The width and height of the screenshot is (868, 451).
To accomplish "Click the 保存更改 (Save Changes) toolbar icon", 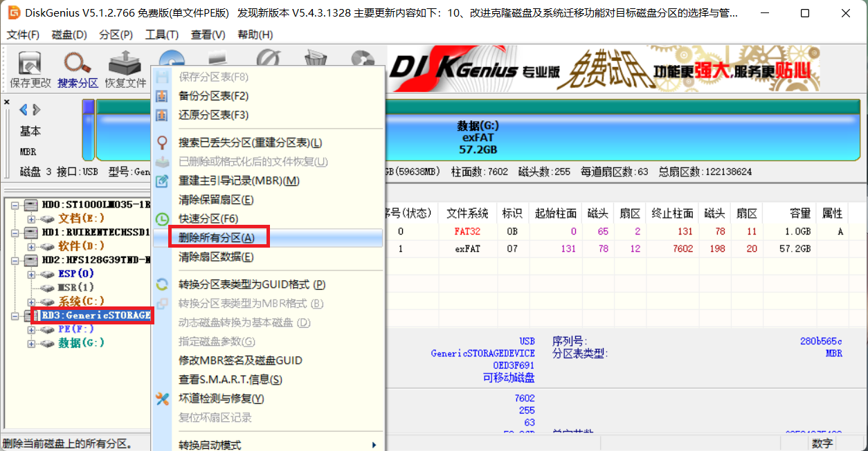I will [30, 64].
